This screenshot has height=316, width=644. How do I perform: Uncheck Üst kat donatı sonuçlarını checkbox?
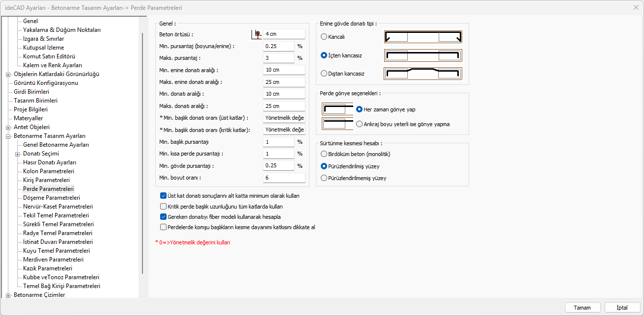pyautogui.click(x=164, y=196)
